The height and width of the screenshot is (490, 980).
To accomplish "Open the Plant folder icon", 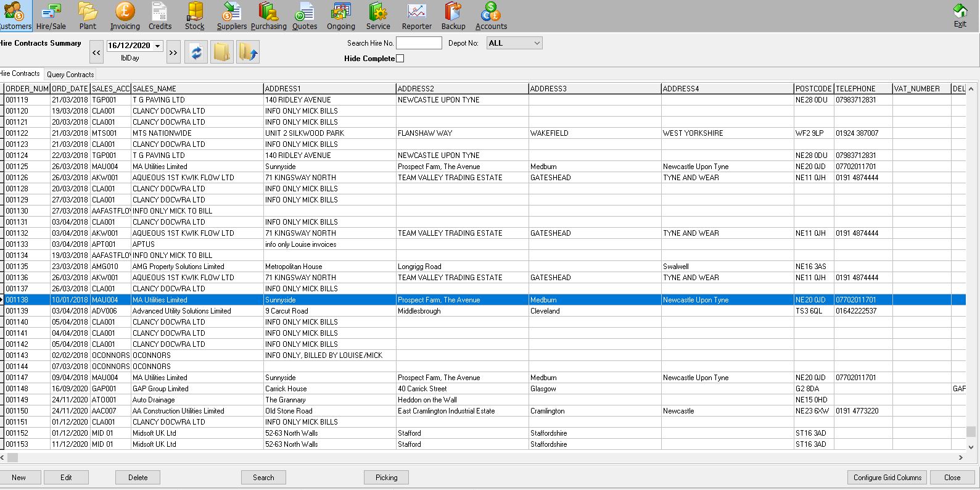I will click(x=88, y=12).
